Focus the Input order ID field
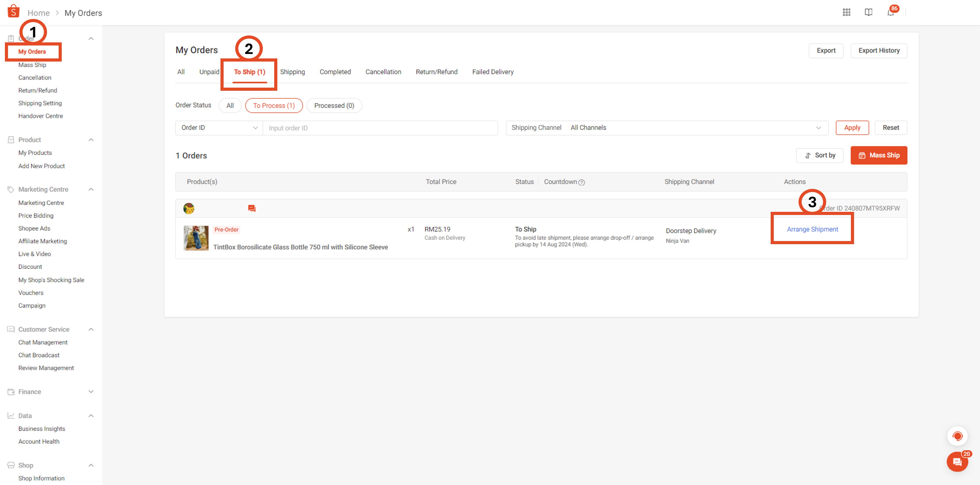 380,128
